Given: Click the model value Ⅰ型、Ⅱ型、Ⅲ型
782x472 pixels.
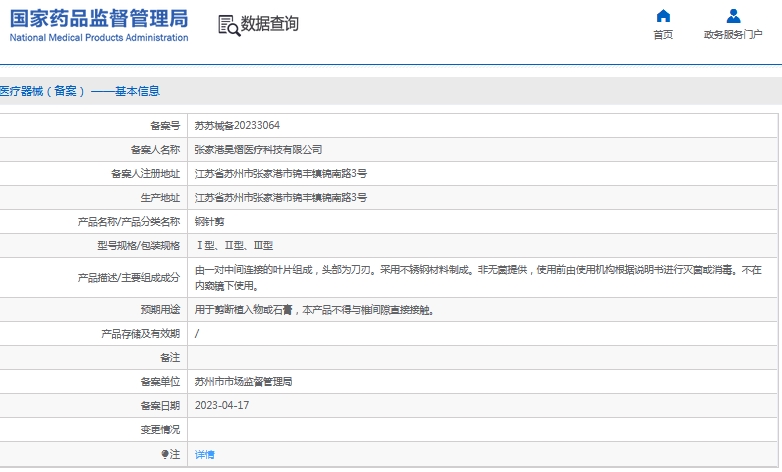Looking at the screenshot, I should (234, 245).
